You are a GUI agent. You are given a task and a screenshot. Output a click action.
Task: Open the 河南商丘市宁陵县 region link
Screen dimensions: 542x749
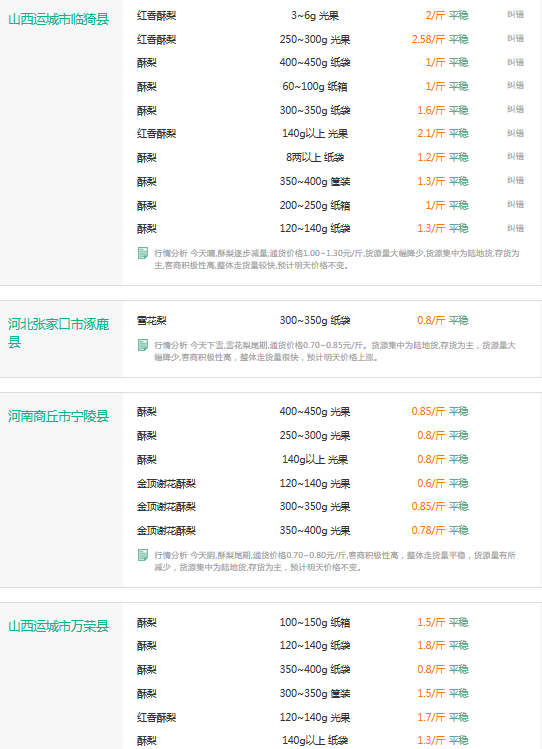(58, 416)
